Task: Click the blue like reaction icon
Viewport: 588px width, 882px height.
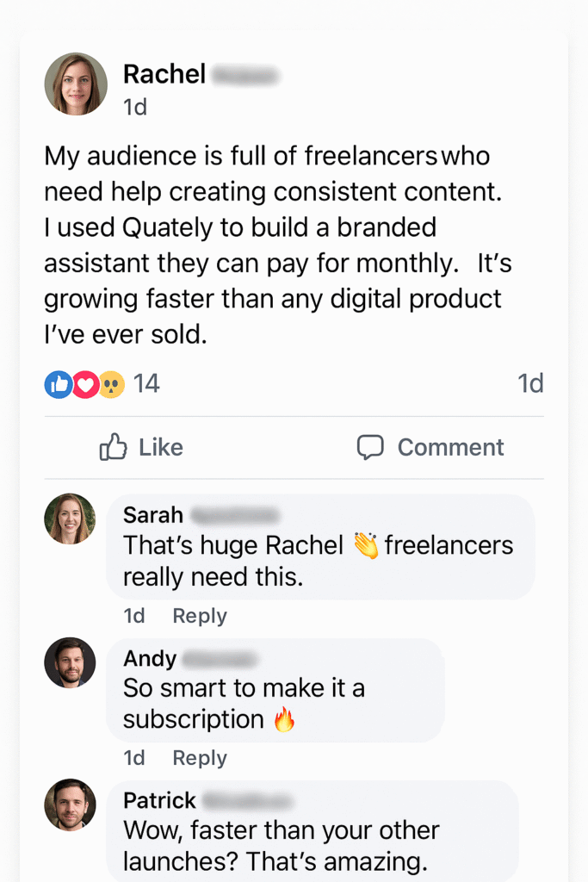Action: (x=58, y=385)
